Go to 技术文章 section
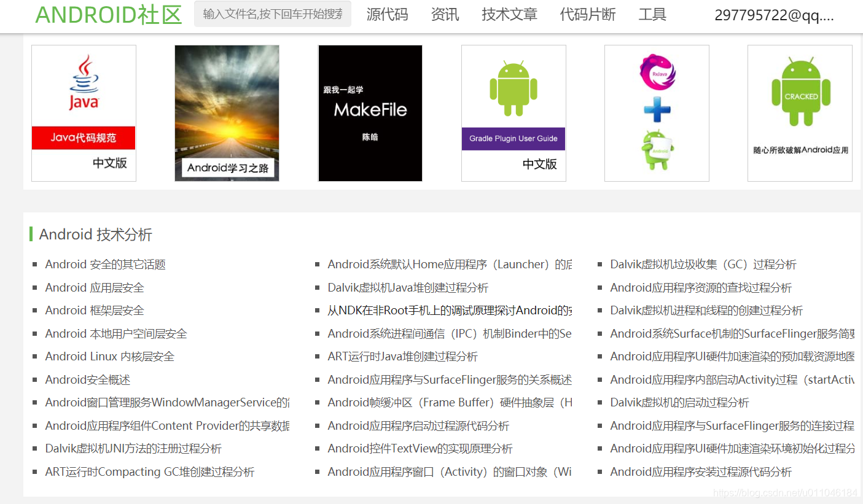 point(509,15)
